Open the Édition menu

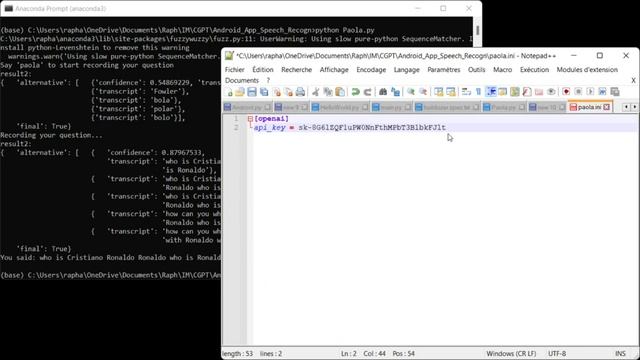click(x=263, y=70)
